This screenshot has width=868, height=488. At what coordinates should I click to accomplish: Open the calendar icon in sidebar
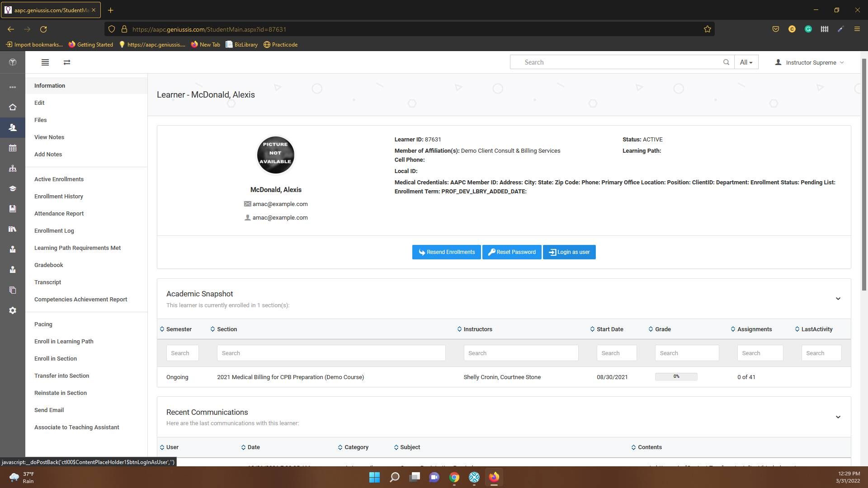13,148
